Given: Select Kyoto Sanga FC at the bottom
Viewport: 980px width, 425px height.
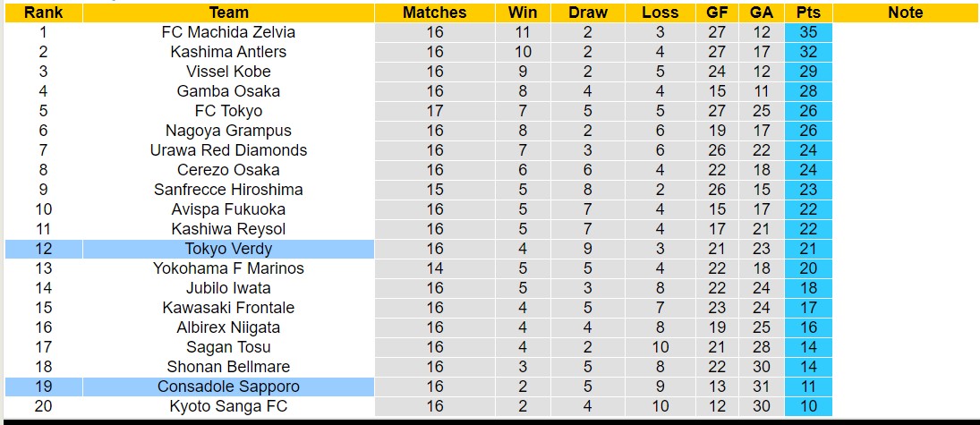Looking at the screenshot, I should (x=228, y=406).
